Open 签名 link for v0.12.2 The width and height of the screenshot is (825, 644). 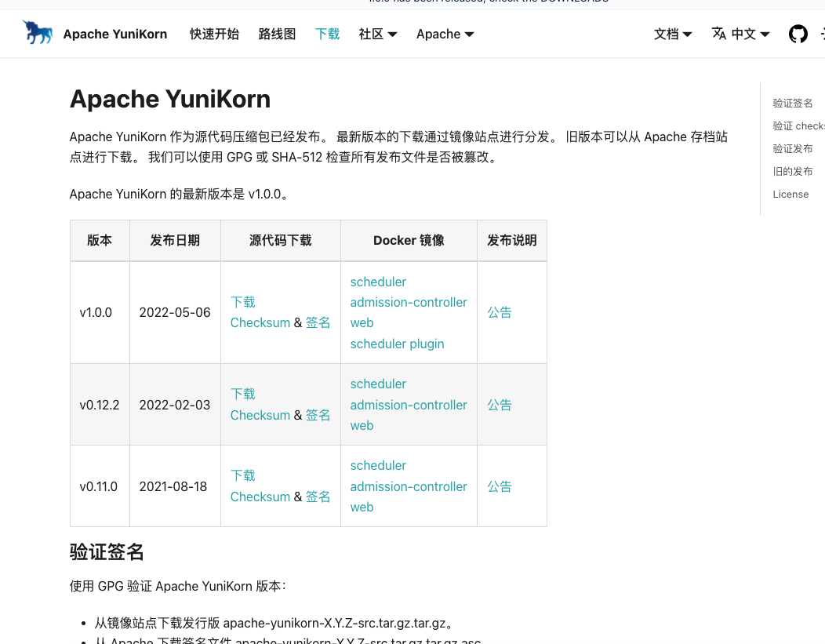pyautogui.click(x=318, y=415)
